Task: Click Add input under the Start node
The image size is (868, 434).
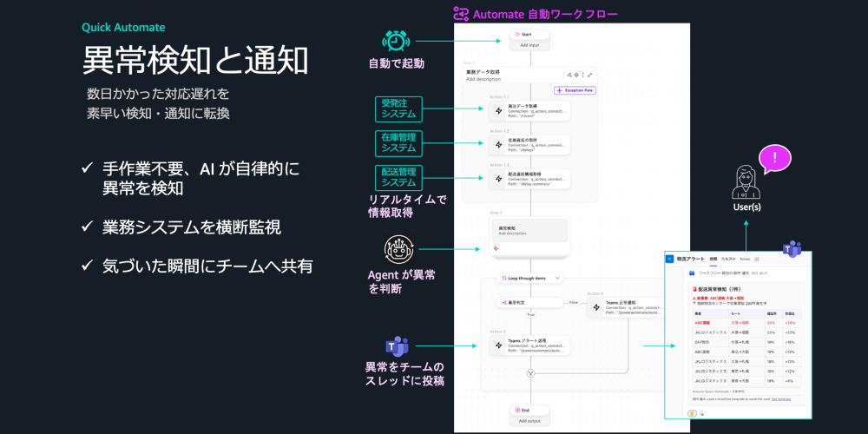Action: (529, 45)
